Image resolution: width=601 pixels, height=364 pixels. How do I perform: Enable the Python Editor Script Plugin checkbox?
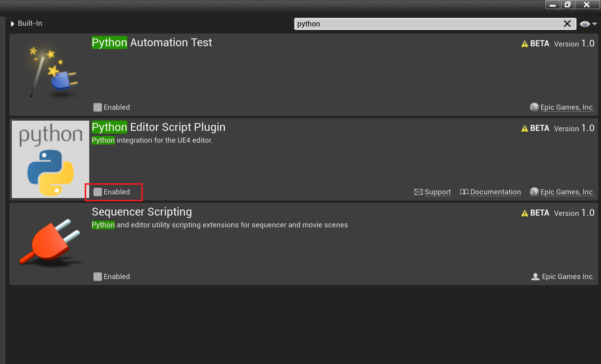97,192
